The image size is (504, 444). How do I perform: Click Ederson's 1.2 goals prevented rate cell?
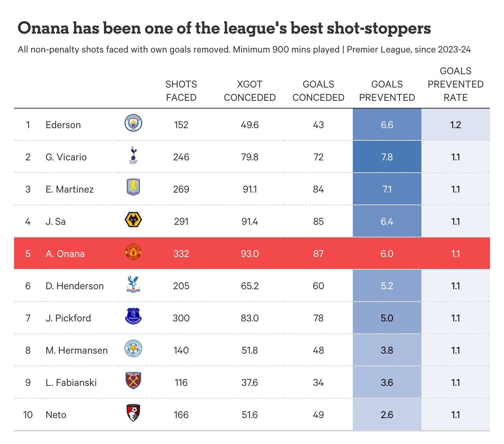point(455,125)
